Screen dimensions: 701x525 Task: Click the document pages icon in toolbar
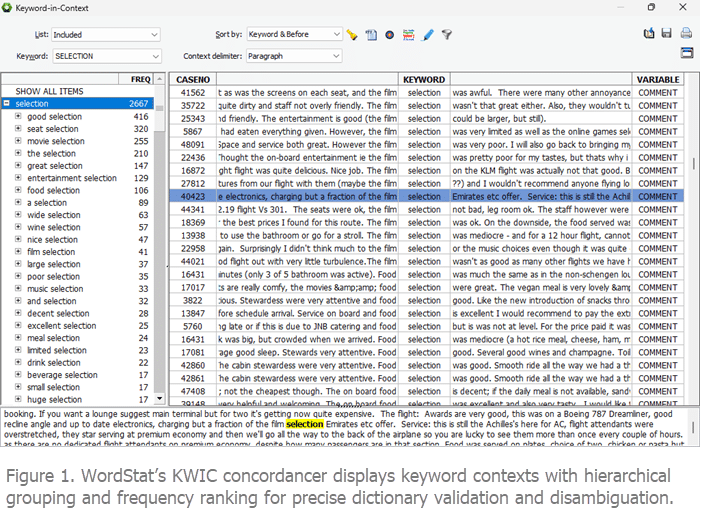(371, 34)
